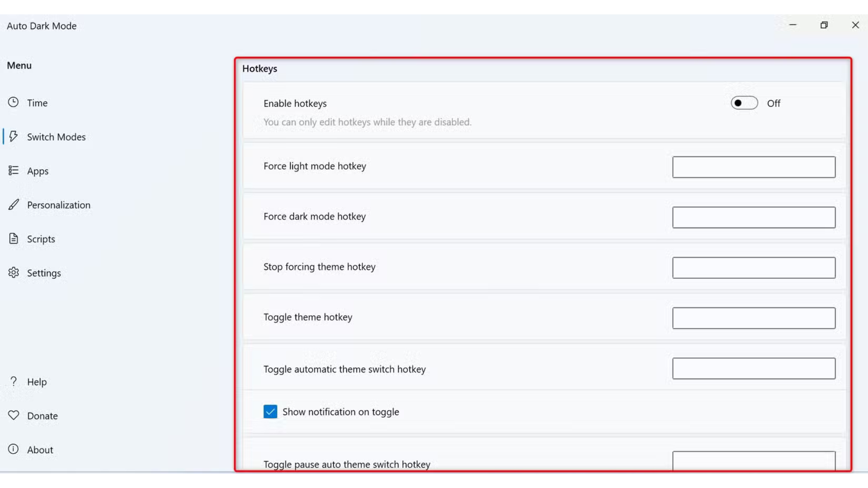Focus the Force light mode hotkey field
This screenshot has height=488, width=868.
point(754,167)
